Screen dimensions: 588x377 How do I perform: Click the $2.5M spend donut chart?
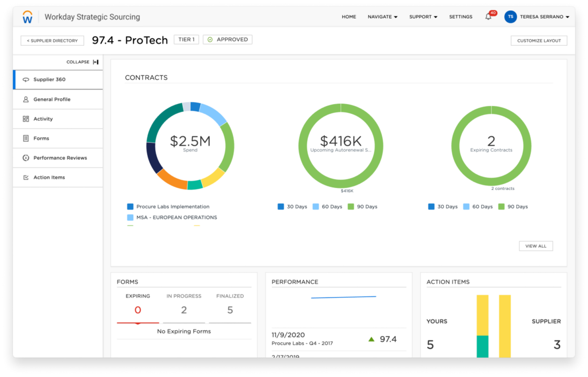click(x=190, y=145)
